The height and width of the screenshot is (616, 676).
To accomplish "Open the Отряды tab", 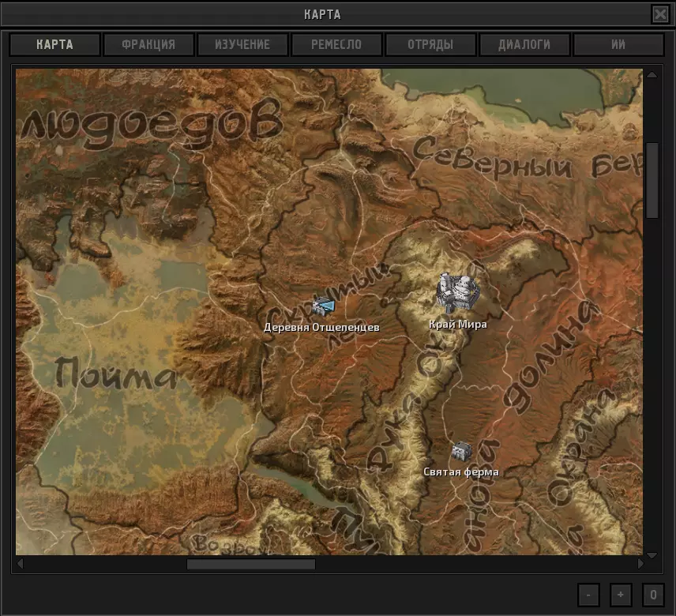I will point(430,44).
